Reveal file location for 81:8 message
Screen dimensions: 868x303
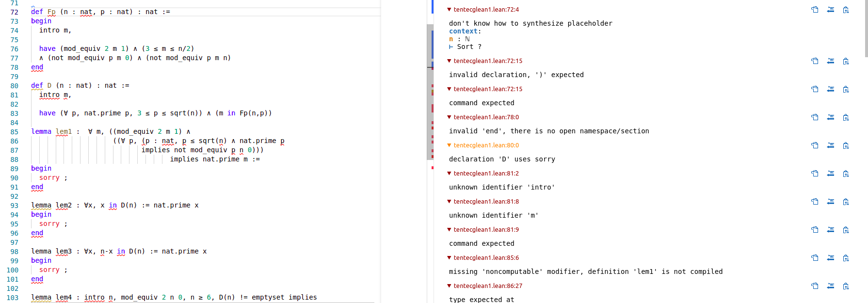pyautogui.click(x=815, y=202)
